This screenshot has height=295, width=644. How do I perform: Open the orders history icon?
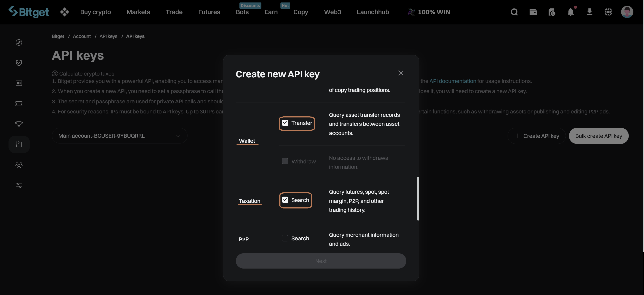point(552,12)
